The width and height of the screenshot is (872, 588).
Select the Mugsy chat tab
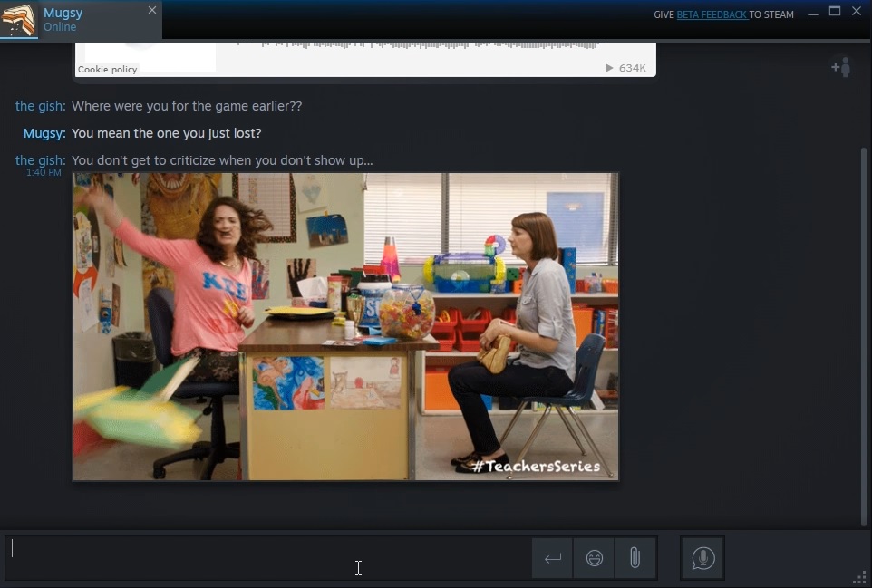pos(82,19)
